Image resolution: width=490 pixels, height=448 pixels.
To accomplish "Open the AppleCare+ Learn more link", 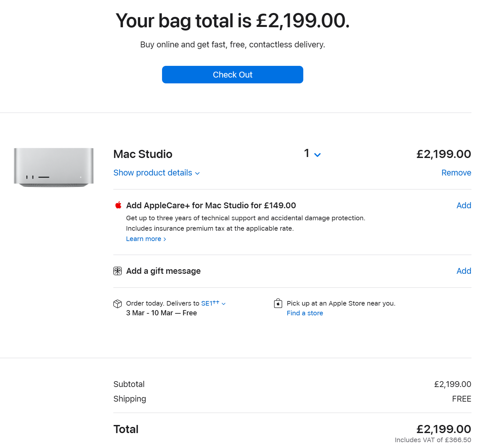I will pos(146,239).
